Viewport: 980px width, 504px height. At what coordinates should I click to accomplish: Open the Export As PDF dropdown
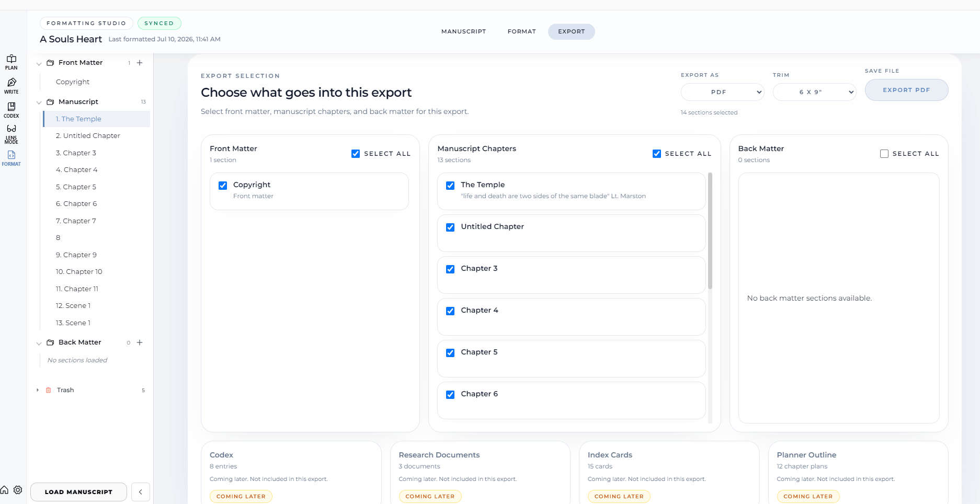722,92
